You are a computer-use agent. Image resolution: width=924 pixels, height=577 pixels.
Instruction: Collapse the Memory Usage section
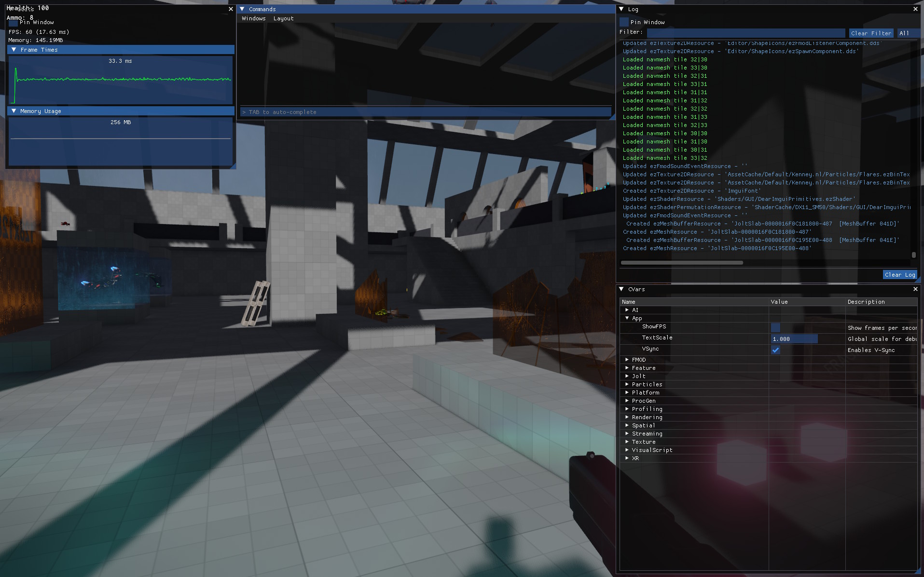click(14, 111)
